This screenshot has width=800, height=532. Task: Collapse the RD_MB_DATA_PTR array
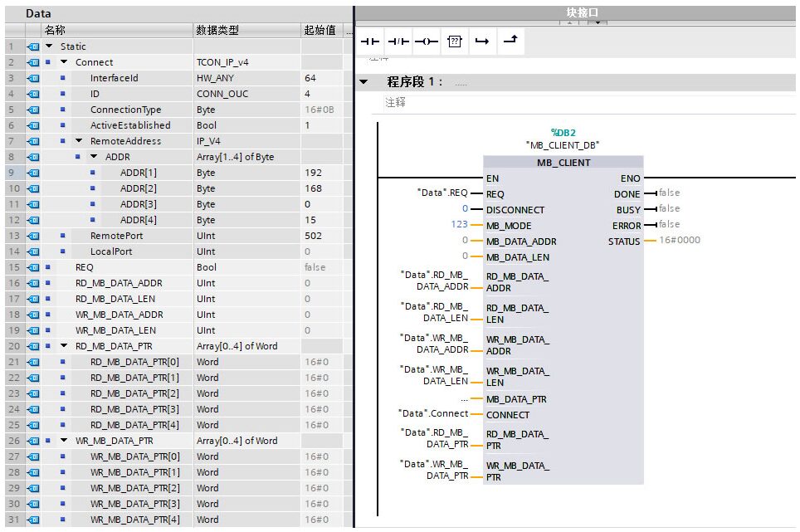(x=64, y=346)
